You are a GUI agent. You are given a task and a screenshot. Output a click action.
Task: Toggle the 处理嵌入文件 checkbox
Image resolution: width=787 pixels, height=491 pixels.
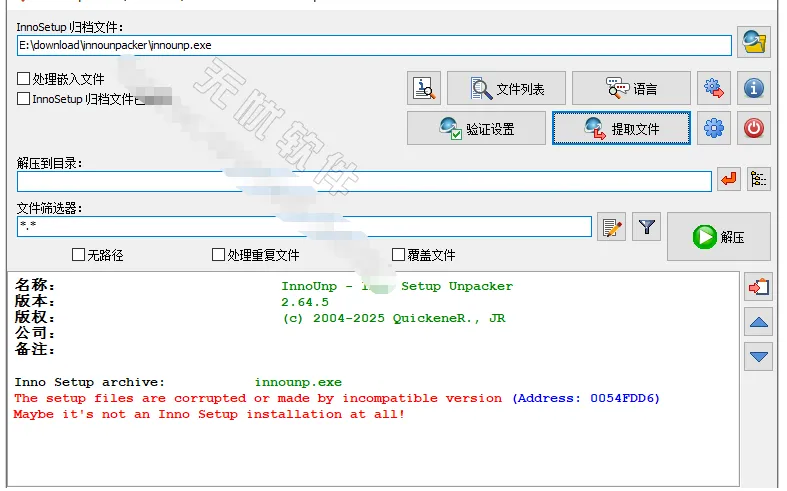(23, 78)
